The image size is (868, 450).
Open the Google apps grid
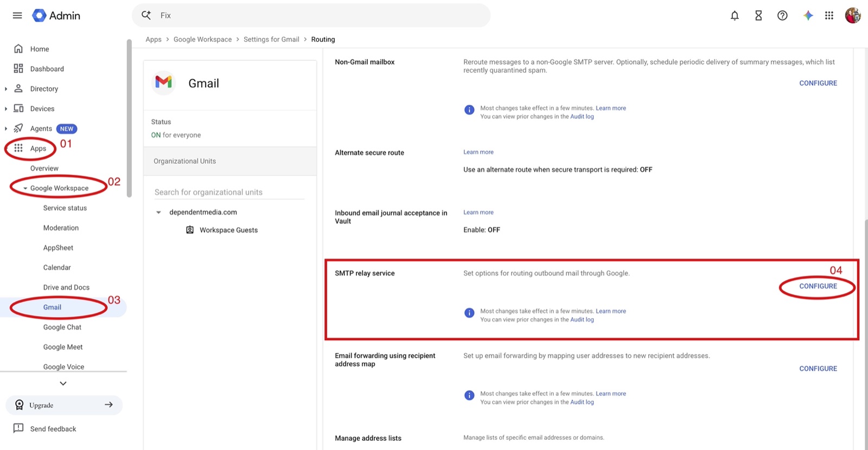pyautogui.click(x=829, y=15)
